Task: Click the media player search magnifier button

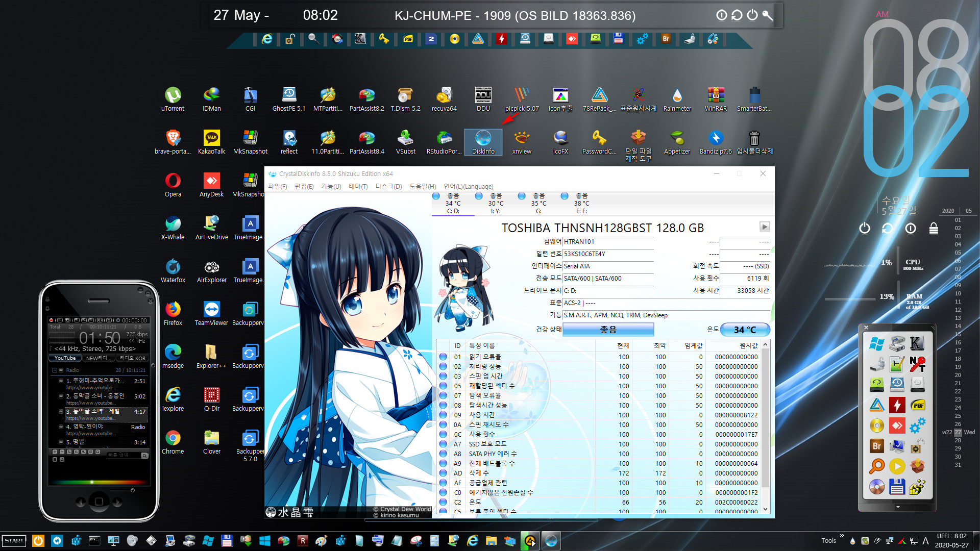Action: point(144,456)
